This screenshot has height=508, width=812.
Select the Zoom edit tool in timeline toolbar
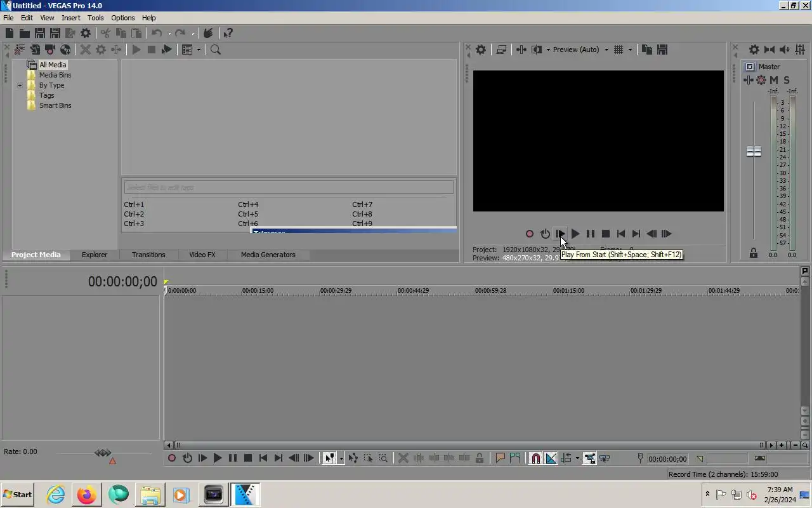click(x=383, y=458)
